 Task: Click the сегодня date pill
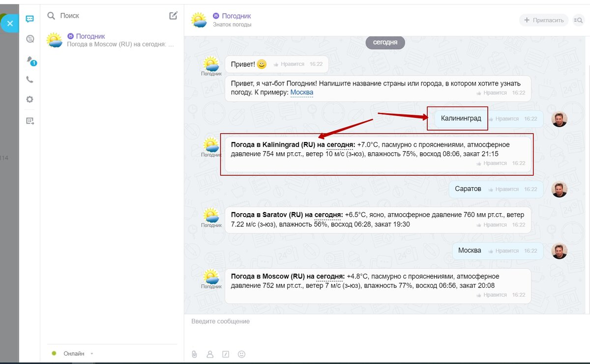tap(385, 42)
